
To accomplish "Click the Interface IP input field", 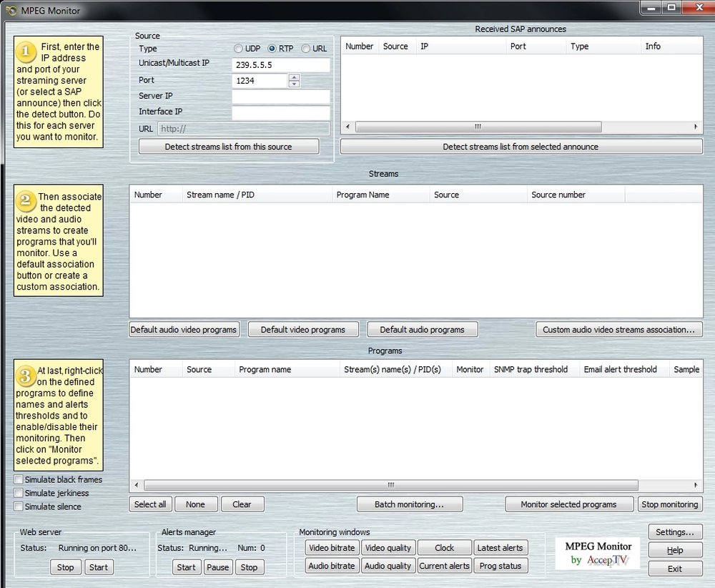I will 280,112.
